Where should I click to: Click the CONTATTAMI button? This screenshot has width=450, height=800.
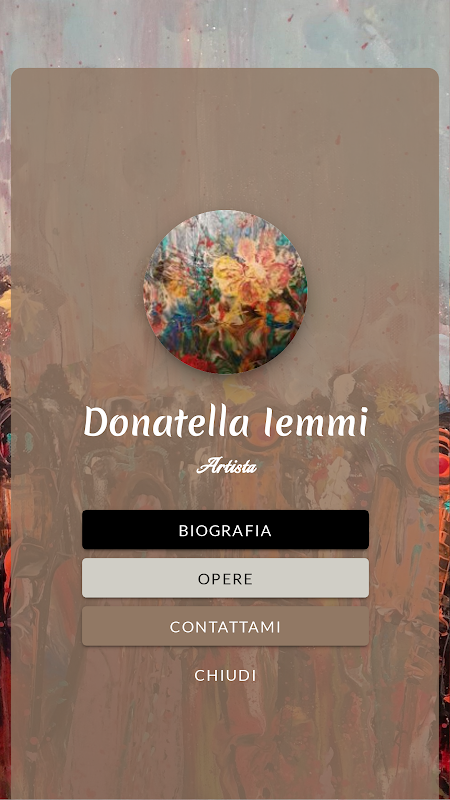[x=225, y=626]
